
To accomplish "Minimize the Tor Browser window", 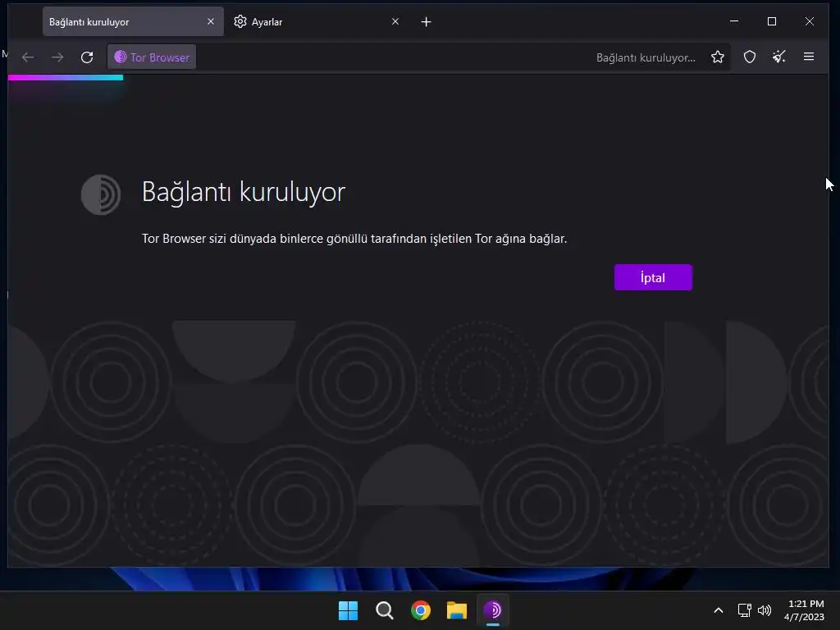I will pyautogui.click(x=734, y=21).
